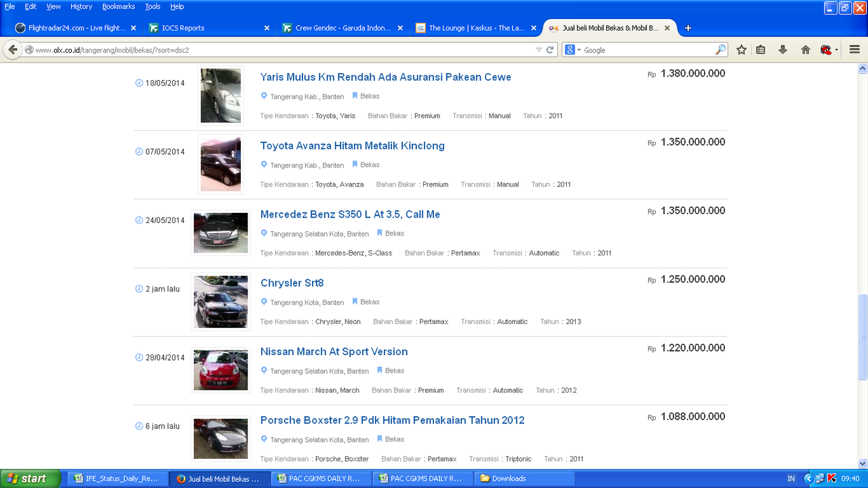The image size is (868, 488).
Task: Click the red Nissan March thumbnail
Action: [x=220, y=370]
